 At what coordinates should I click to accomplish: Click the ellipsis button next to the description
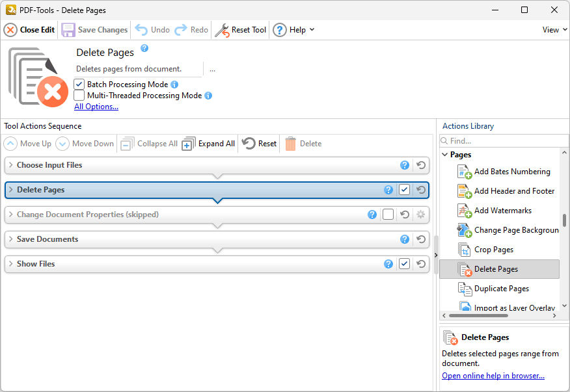tap(212, 70)
